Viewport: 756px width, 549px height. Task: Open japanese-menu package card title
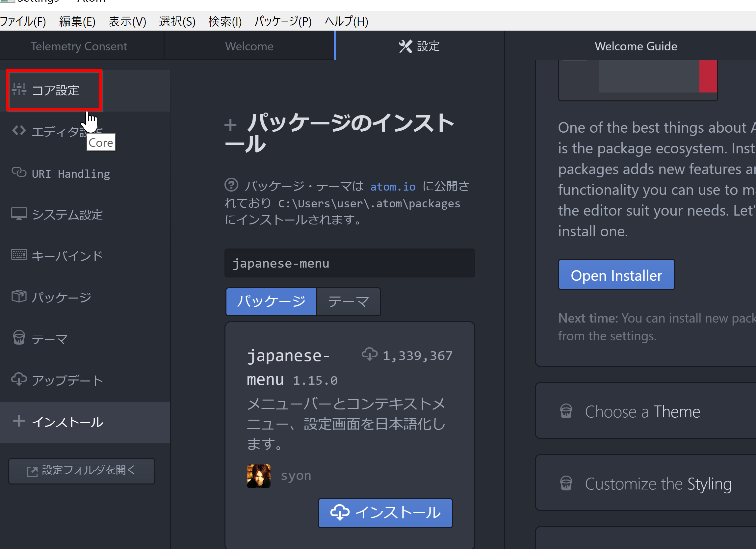[288, 367]
